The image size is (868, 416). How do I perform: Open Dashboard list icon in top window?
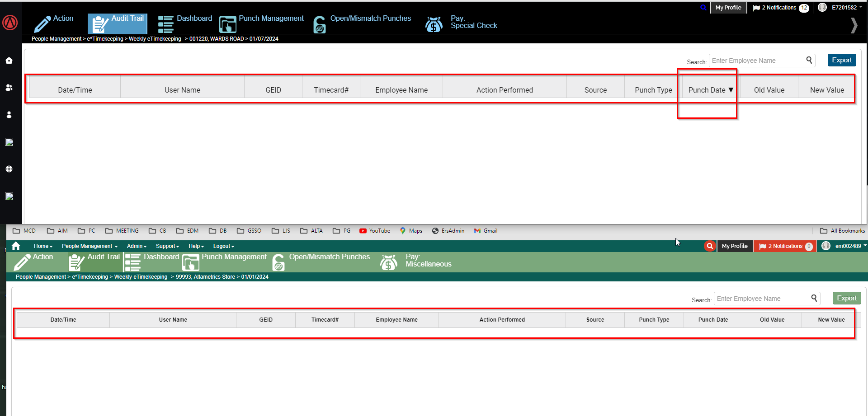coord(165,24)
